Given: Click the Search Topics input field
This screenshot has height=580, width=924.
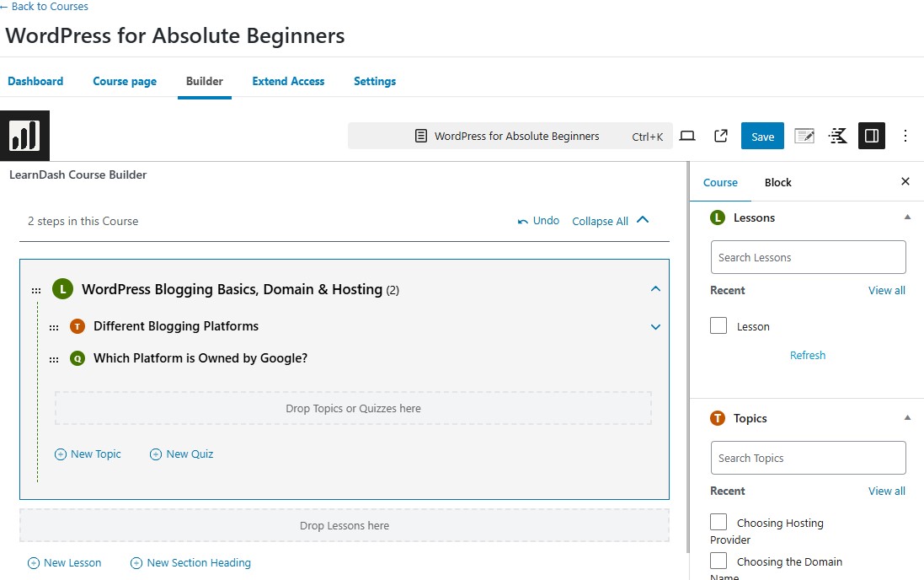Looking at the screenshot, I should [x=808, y=458].
